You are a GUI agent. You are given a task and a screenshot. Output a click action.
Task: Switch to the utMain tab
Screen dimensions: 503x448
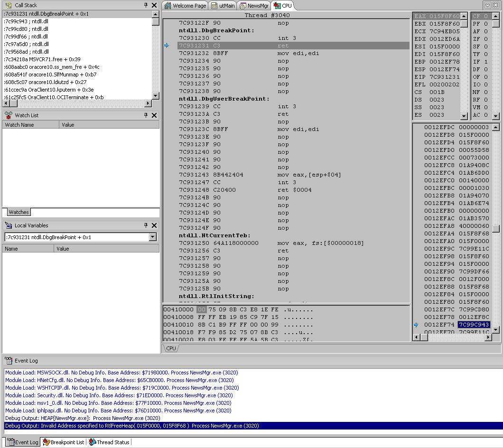[x=223, y=6]
